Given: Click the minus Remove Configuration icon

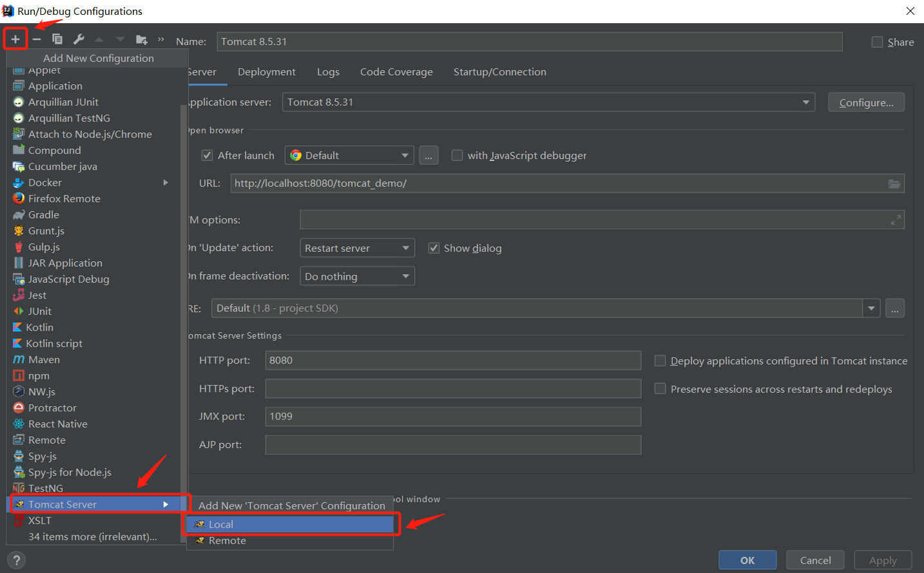Looking at the screenshot, I should coord(37,39).
